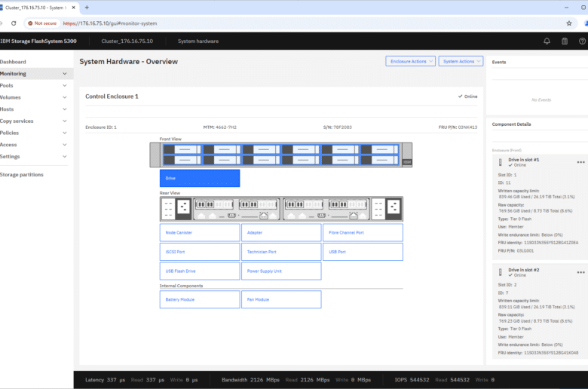Viewport: 588px width, 389px height.
Task: Click the Latency 337 µs status readout
Action: click(x=105, y=380)
